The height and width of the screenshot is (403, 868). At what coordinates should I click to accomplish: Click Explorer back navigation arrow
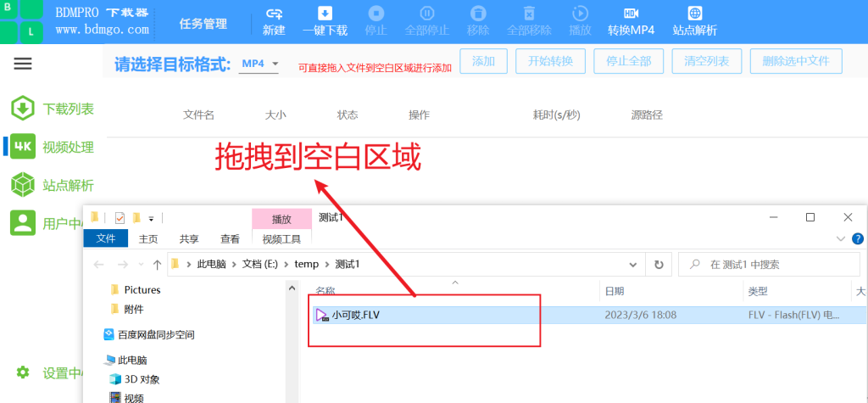pos(99,265)
